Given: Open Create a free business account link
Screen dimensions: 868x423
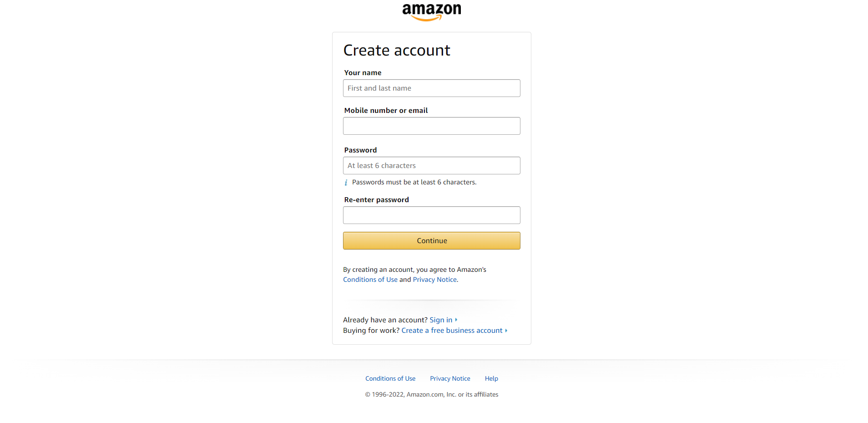Looking at the screenshot, I should pyautogui.click(x=452, y=331).
